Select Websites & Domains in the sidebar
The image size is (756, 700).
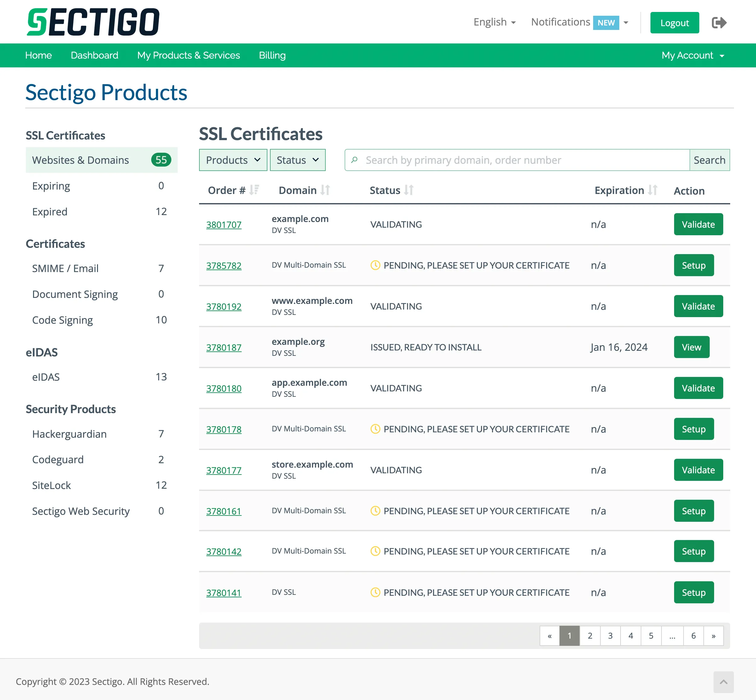(x=80, y=160)
